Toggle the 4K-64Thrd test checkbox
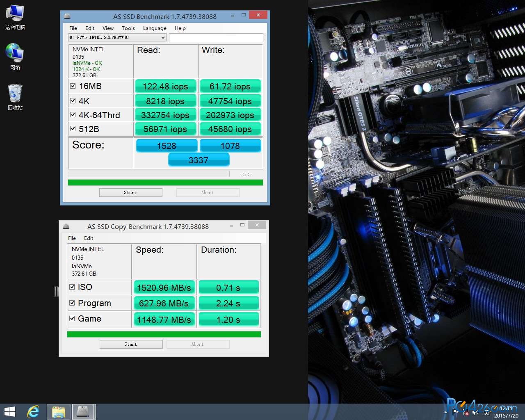Screen dimensions: 525x420 point(73,115)
